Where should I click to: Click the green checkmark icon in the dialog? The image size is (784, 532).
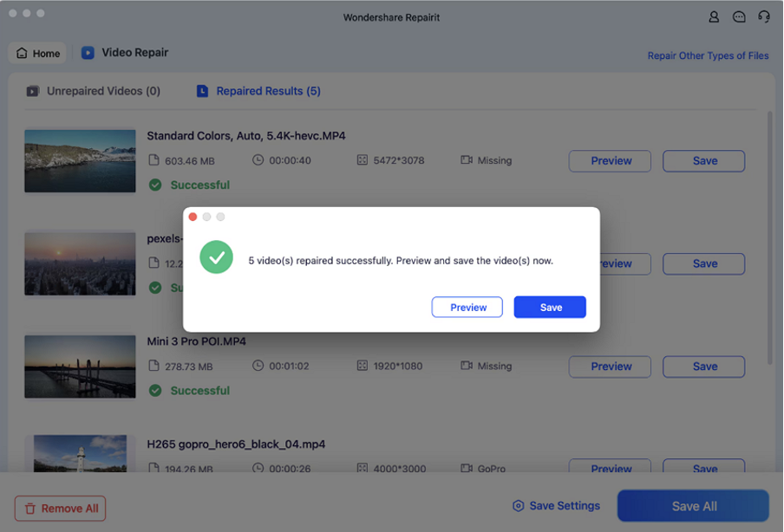pos(217,257)
